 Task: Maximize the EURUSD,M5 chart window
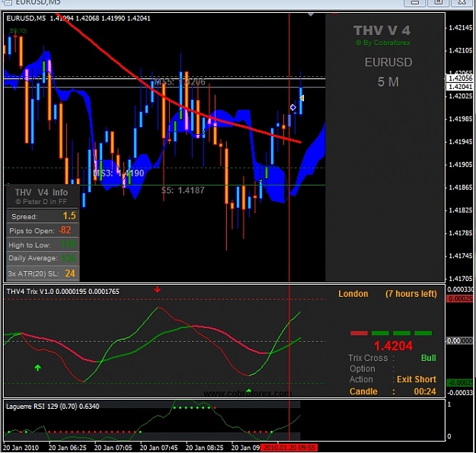tap(439, 2)
